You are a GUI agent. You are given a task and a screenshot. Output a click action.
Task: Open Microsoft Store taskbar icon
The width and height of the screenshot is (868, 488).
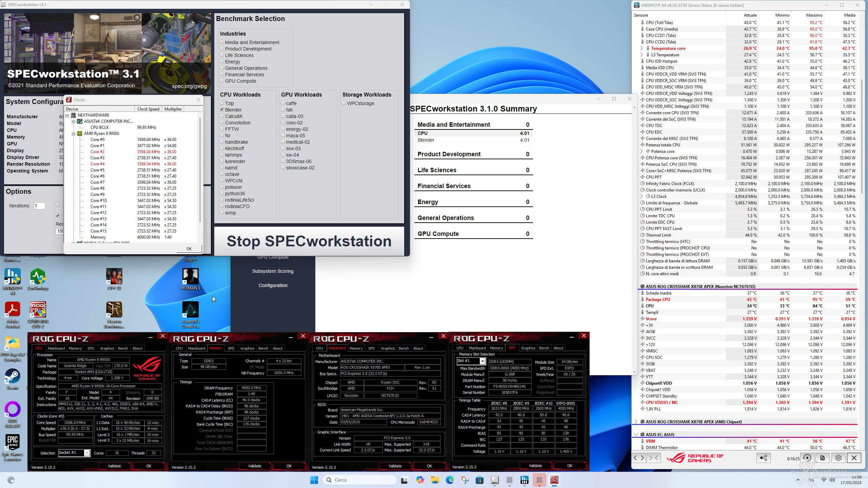[x=479, y=480]
